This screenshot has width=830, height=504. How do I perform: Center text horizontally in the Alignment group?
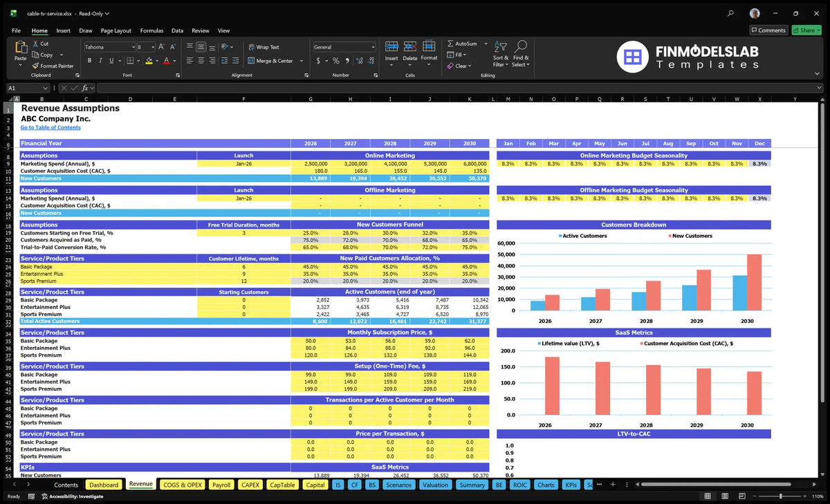[x=201, y=61]
